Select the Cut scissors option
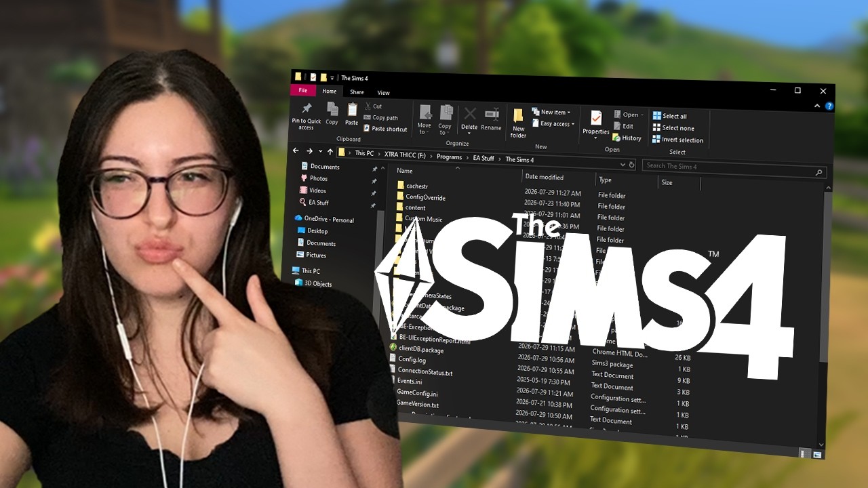This screenshot has width=868, height=488. [x=373, y=106]
